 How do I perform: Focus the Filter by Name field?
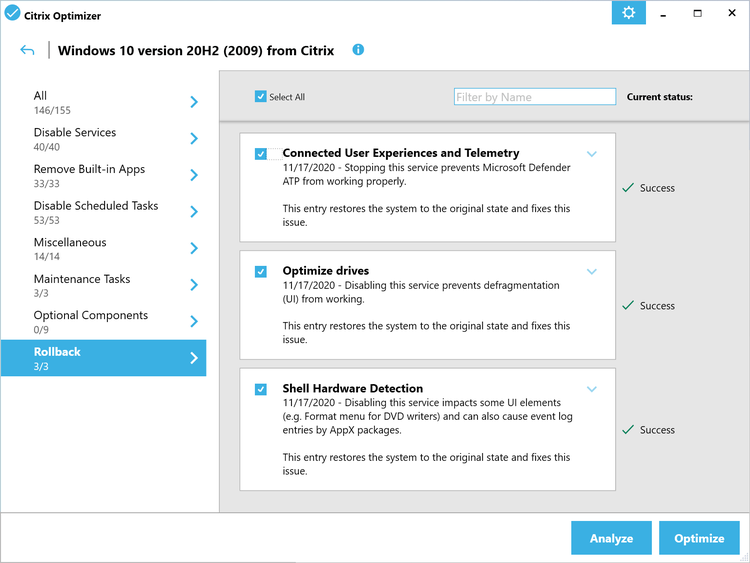(x=535, y=97)
